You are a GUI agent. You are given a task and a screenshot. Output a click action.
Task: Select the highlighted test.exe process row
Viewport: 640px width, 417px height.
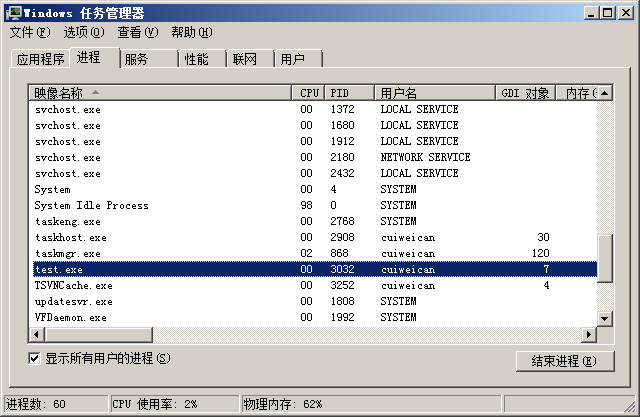[x=315, y=269]
